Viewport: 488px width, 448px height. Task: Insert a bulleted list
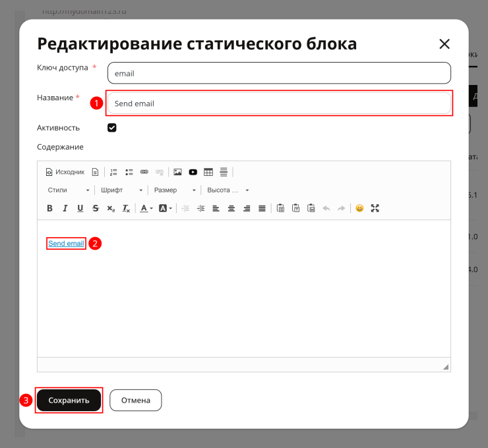(x=129, y=172)
